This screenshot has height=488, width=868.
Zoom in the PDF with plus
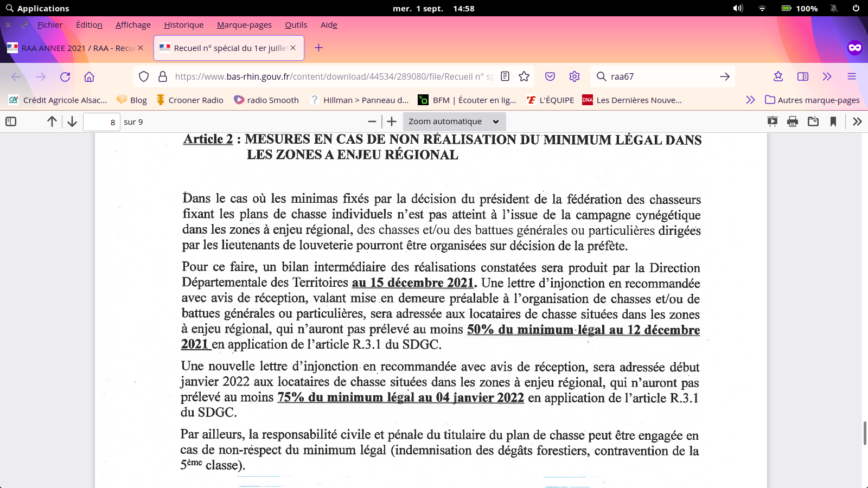392,121
